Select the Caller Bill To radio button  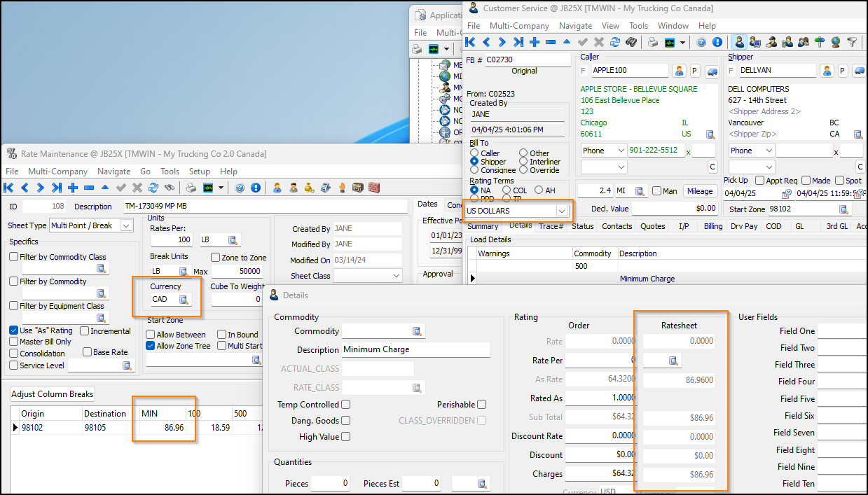click(x=474, y=153)
